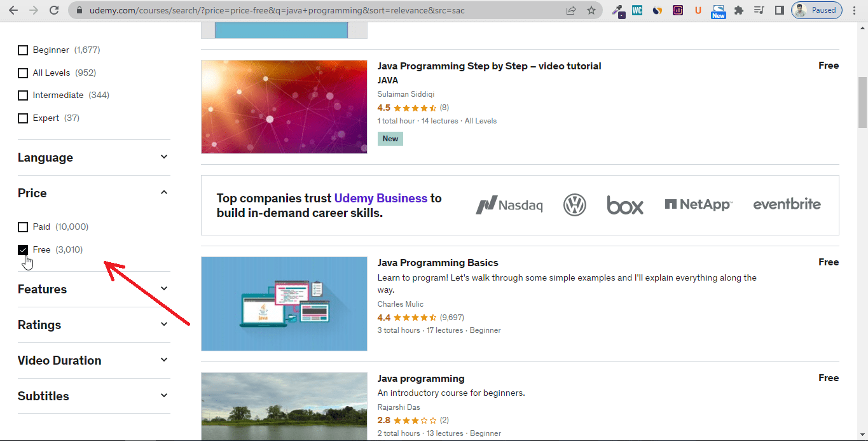Click instructor name Charles Mulic

401,304
